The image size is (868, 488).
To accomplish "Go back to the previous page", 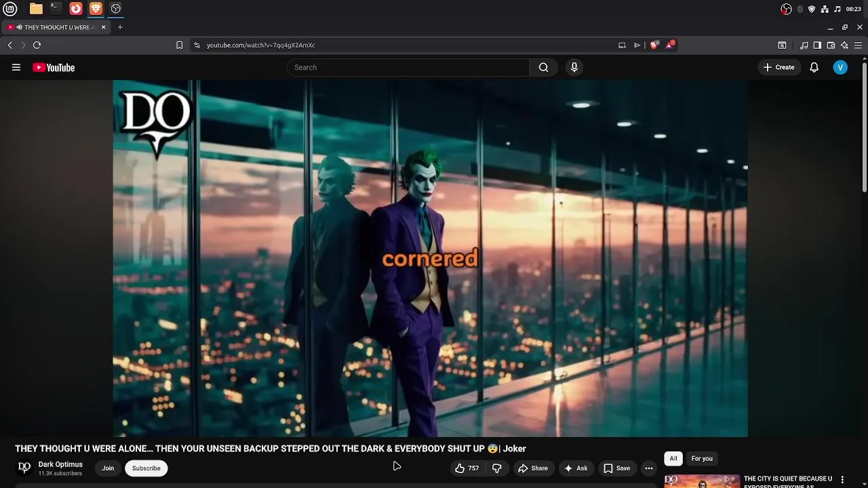I will click(x=10, y=45).
